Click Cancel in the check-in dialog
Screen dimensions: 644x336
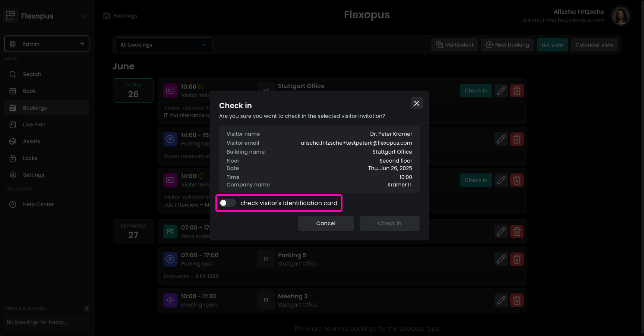326,223
